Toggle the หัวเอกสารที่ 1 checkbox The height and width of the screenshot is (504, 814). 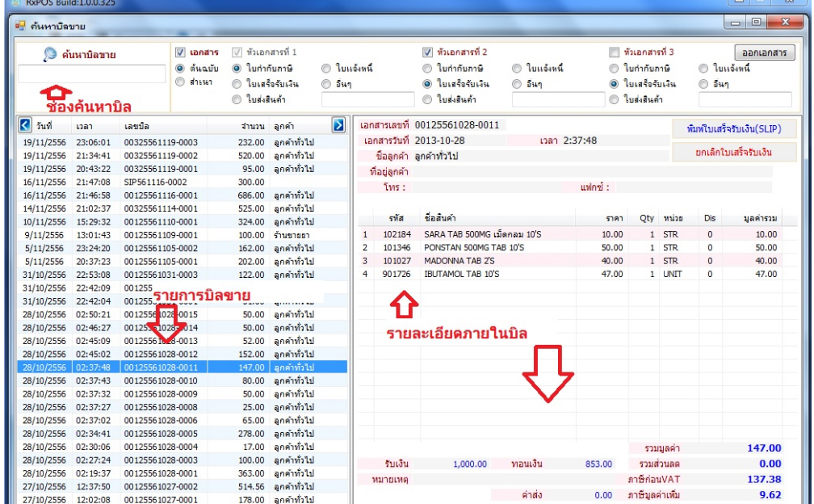coord(237,52)
